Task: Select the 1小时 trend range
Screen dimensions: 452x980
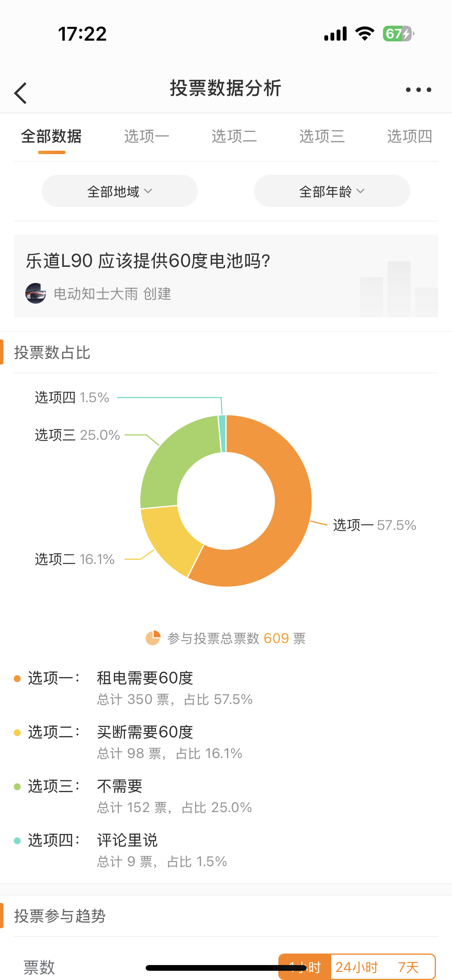Action: click(305, 967)
